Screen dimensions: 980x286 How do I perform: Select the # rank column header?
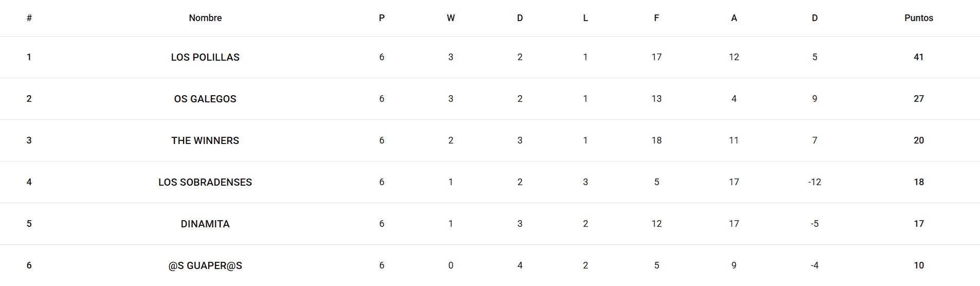click(x=29, y=18)
